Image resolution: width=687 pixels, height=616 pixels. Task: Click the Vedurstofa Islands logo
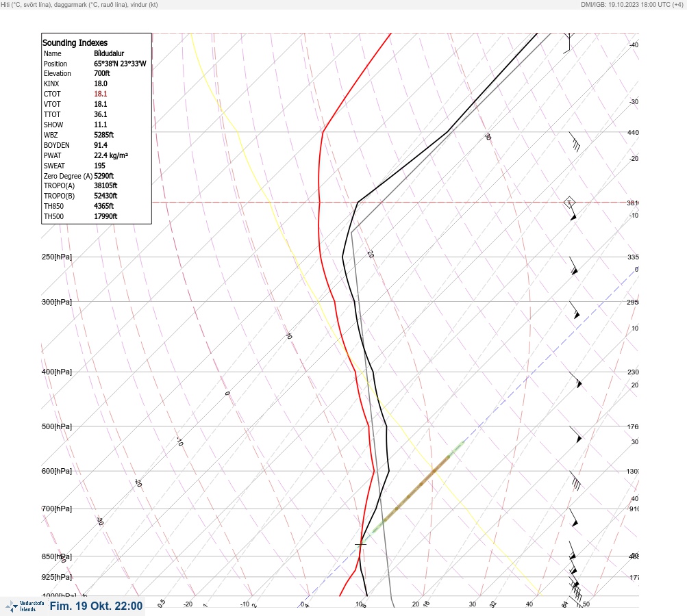click(25, 606)
